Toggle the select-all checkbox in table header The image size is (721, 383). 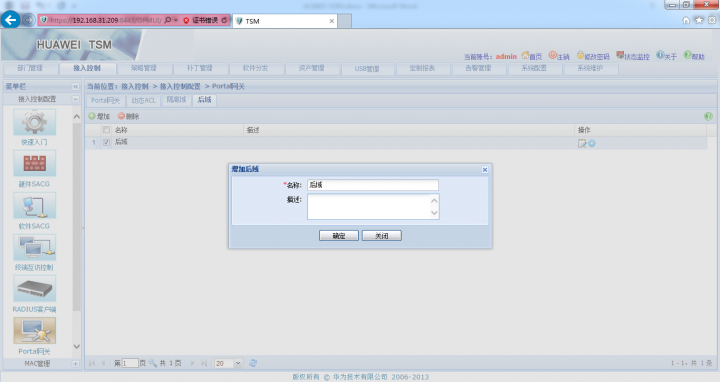[106, 130]
